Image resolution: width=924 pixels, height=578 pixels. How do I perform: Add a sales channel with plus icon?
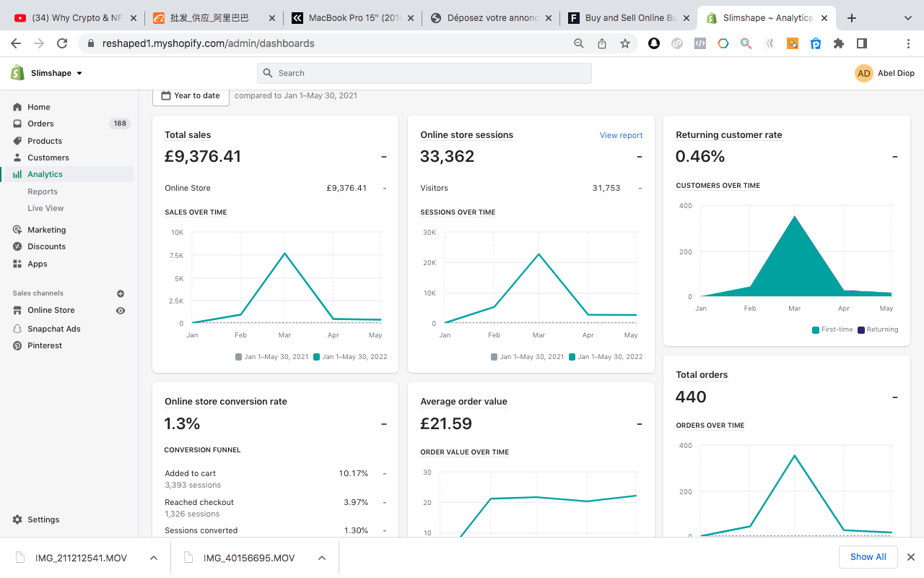[x=121, y=293]
